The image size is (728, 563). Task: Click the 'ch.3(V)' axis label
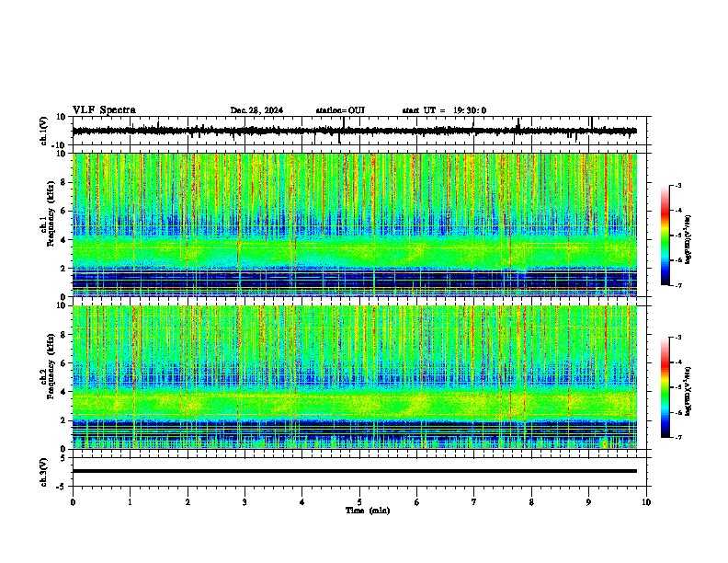pos(44,473)
